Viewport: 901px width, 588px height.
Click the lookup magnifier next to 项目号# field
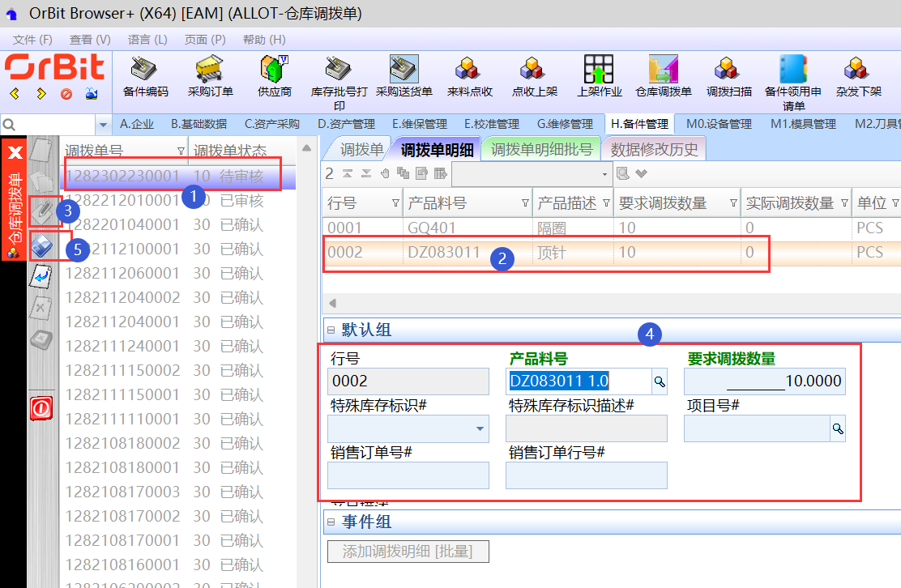[x=838, y=429]
